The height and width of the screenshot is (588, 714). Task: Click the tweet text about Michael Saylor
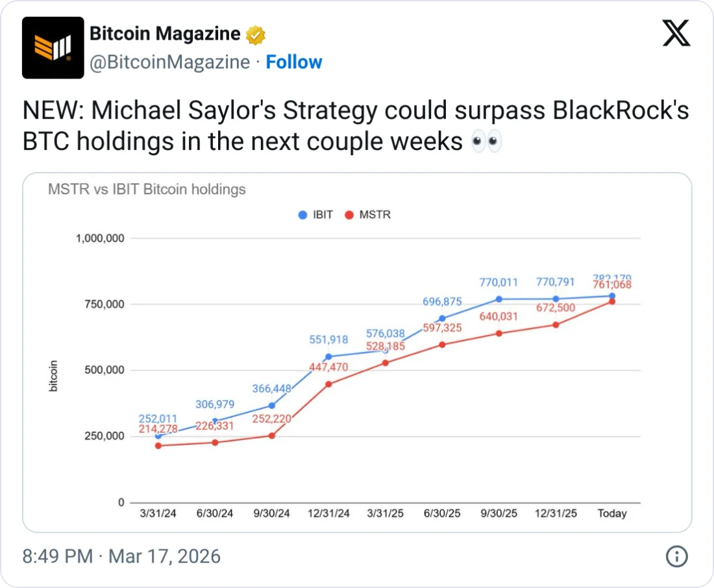coord(356,126)
